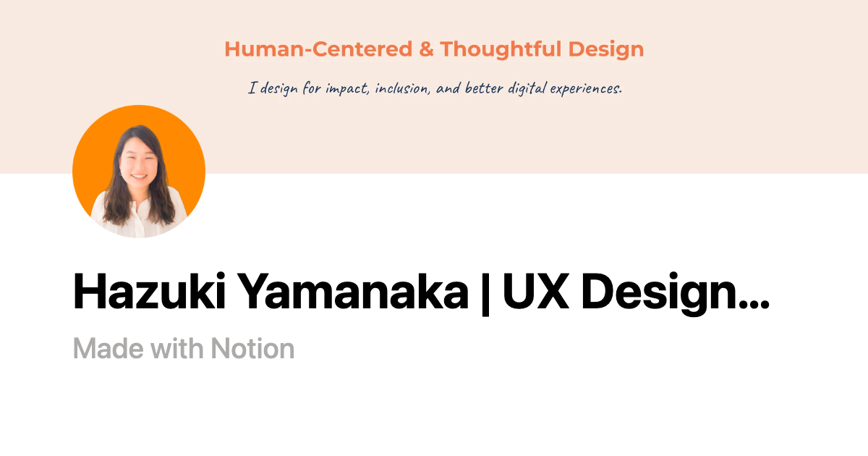
Task: Click the ampersand in the orange heading
Action: [x=426, y=49]
